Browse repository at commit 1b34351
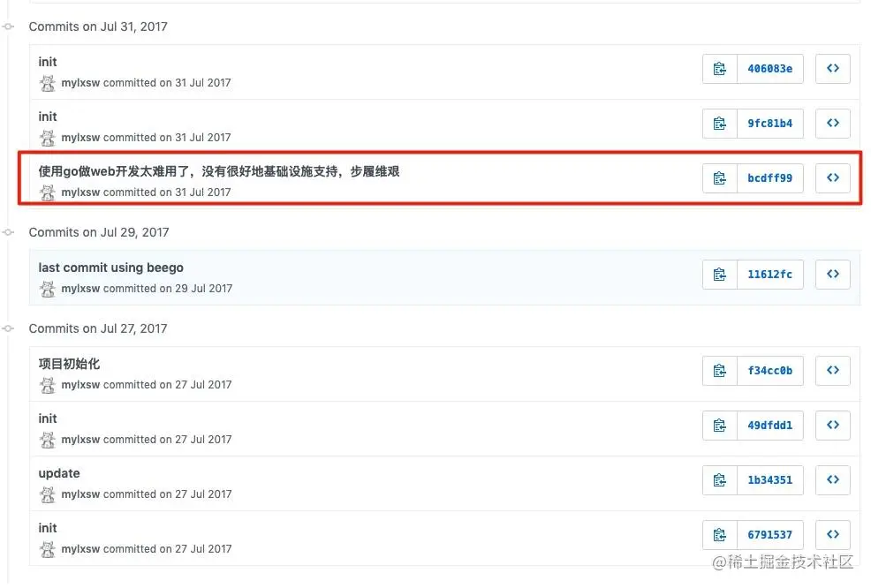 click(x=833, y=480)
